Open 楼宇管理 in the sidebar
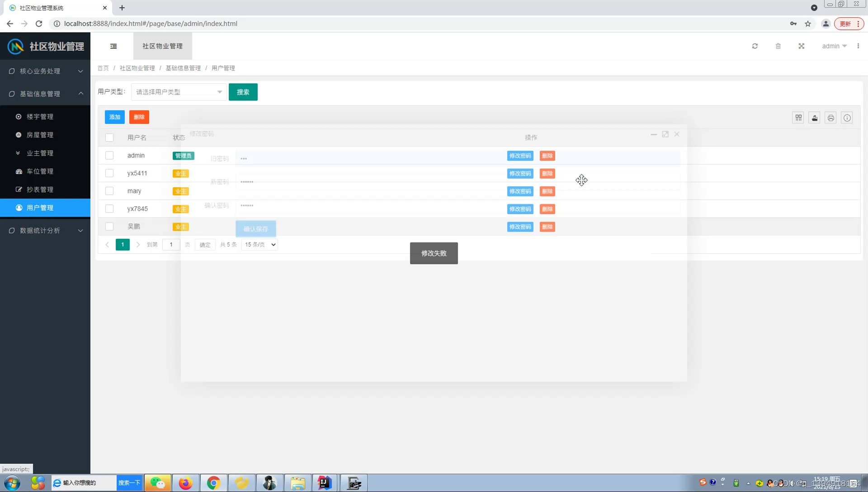 [x=40, y=117]
